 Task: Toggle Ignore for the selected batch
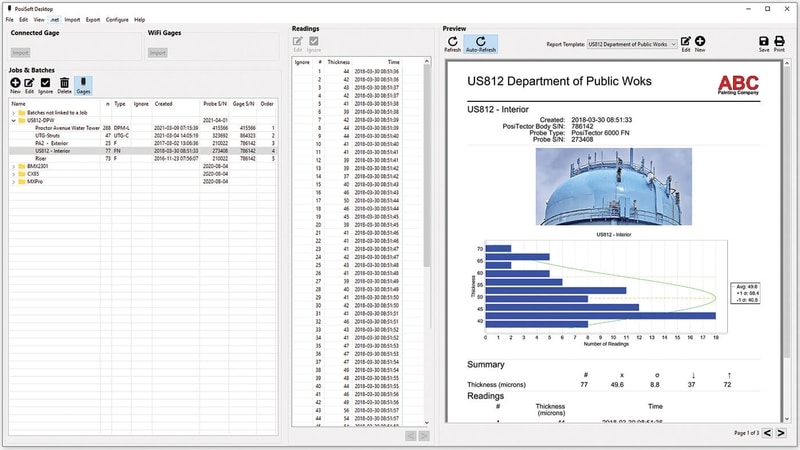[46, 85]
